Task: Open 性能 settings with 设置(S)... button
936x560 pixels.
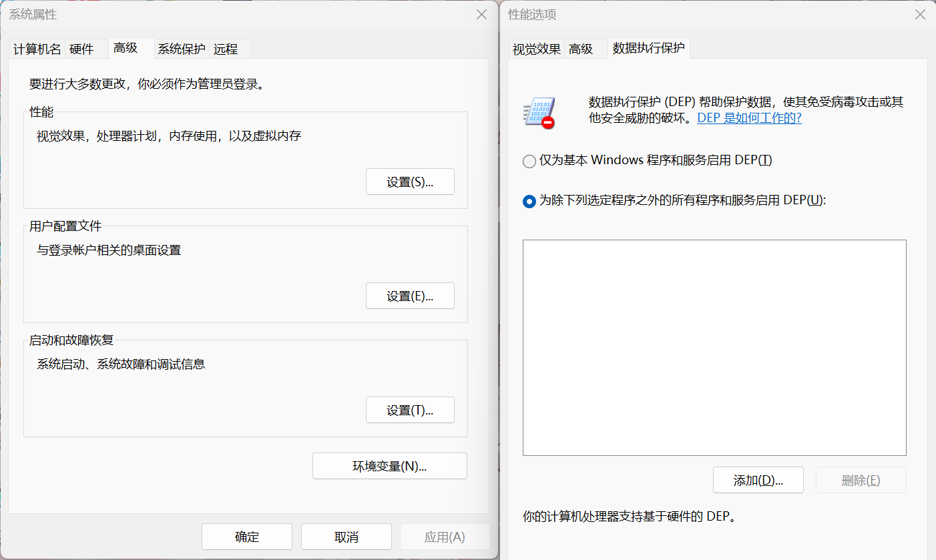Action: [410, 182]
